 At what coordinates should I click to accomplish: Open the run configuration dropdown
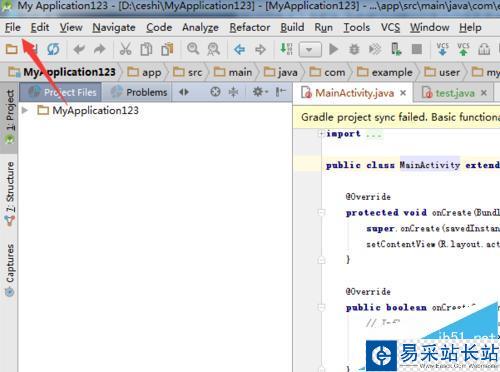pyautogui.click(x=310, y=50)
